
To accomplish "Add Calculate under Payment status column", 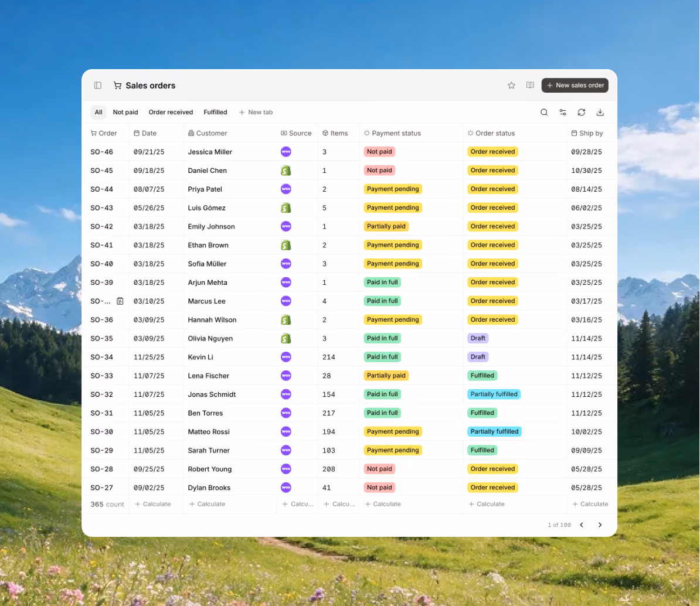I will coord(383,504).
